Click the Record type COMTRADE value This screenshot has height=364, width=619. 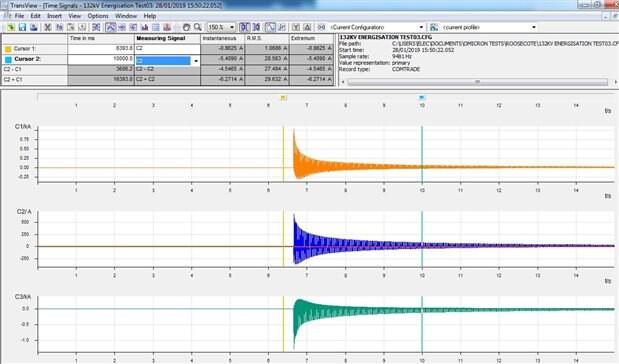[406, 69]
